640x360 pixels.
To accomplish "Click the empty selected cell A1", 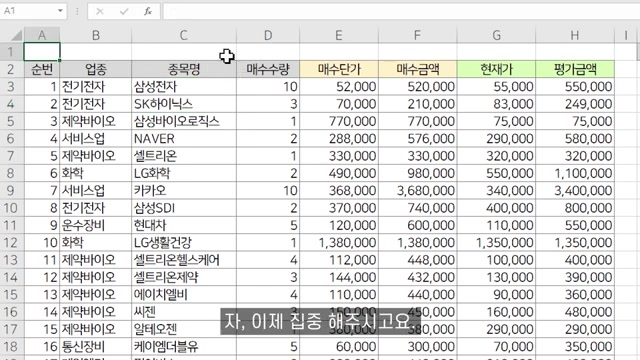I will point(42,52).
